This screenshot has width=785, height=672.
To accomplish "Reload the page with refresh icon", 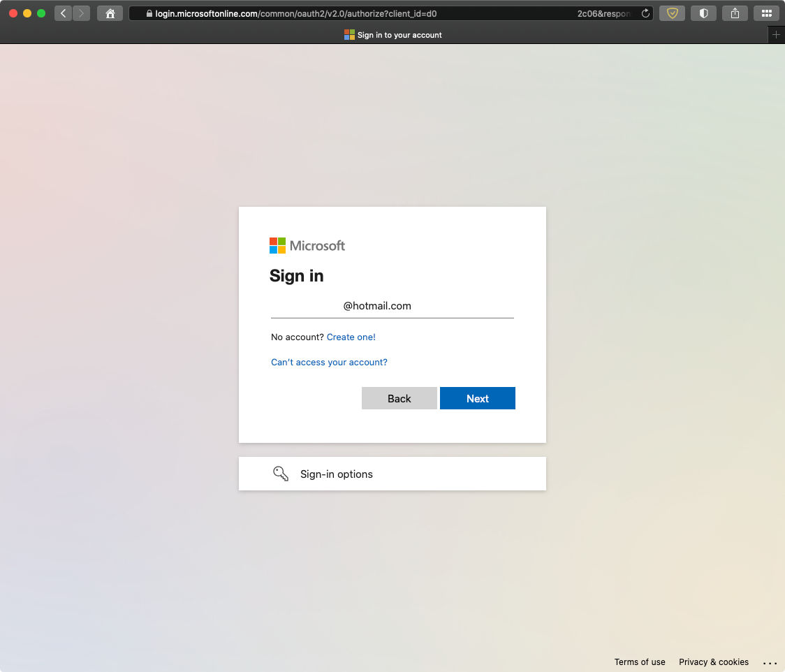I will pyautogui.click(x=645, y=13).
